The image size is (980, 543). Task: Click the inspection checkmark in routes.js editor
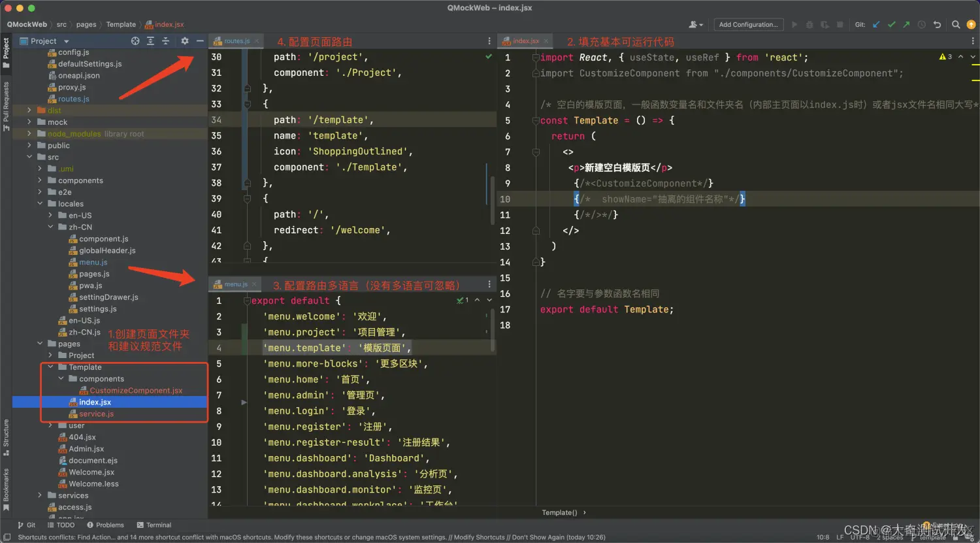tap(489, 57)
